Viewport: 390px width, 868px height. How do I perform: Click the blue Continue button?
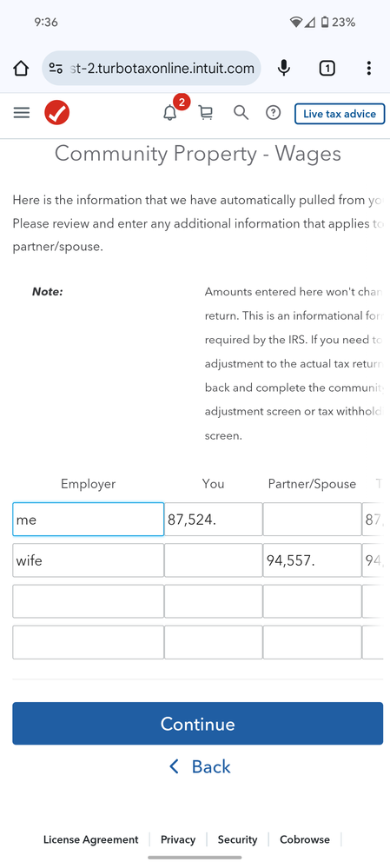tap(197, 724)
